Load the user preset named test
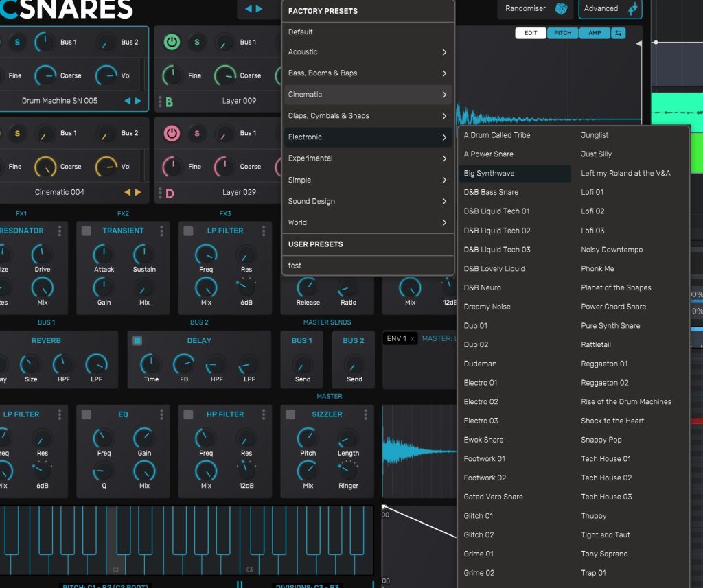 point(295,266)
